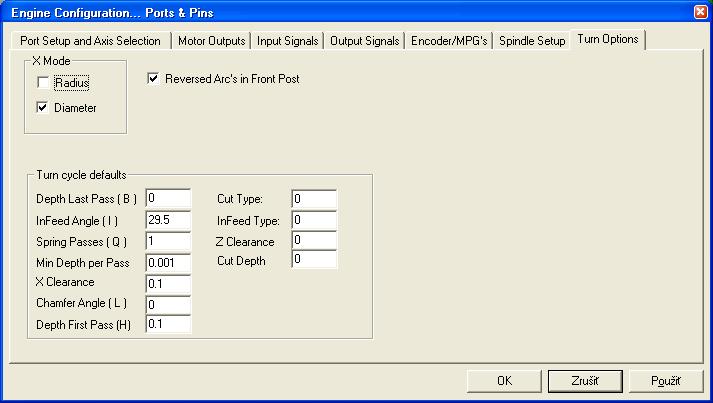Focus the Z Clearance field

[314, 240]
